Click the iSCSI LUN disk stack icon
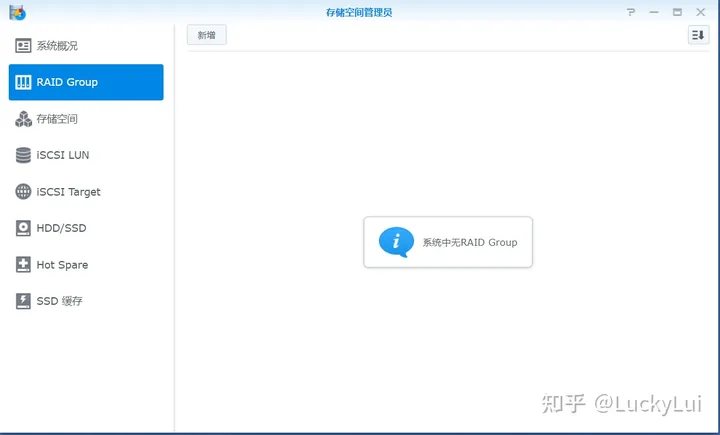This screenshot has width=720, height=435. coord(23,155)
